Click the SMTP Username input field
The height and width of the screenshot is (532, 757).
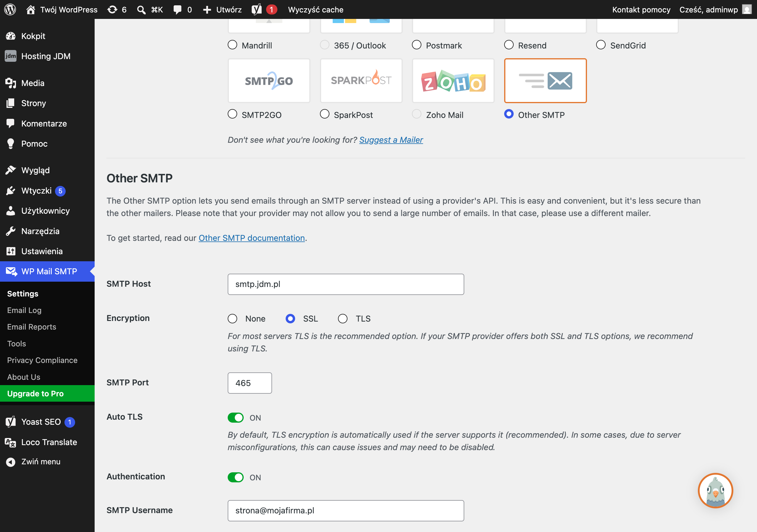[346, 511]
